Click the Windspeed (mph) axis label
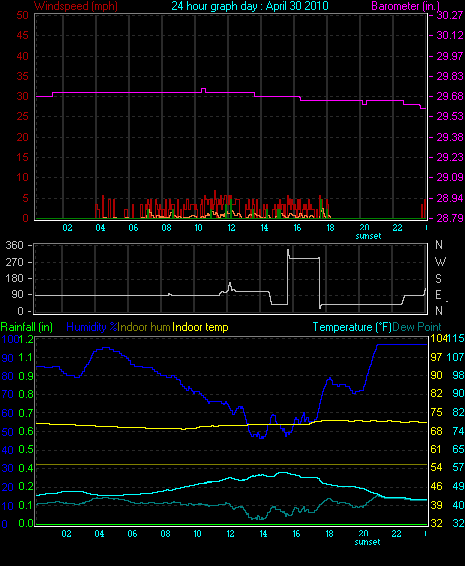The width and height of the screenshot is (465, 566). pyautogui.click(x=75, y=6)
